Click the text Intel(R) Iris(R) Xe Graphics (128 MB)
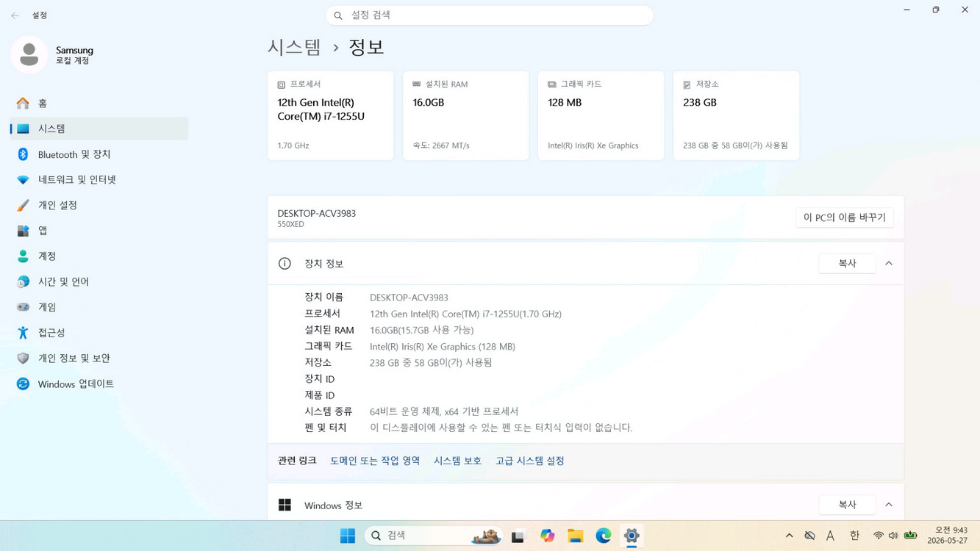Viewport: 980px width, 551px height. (x=443, y=347)
